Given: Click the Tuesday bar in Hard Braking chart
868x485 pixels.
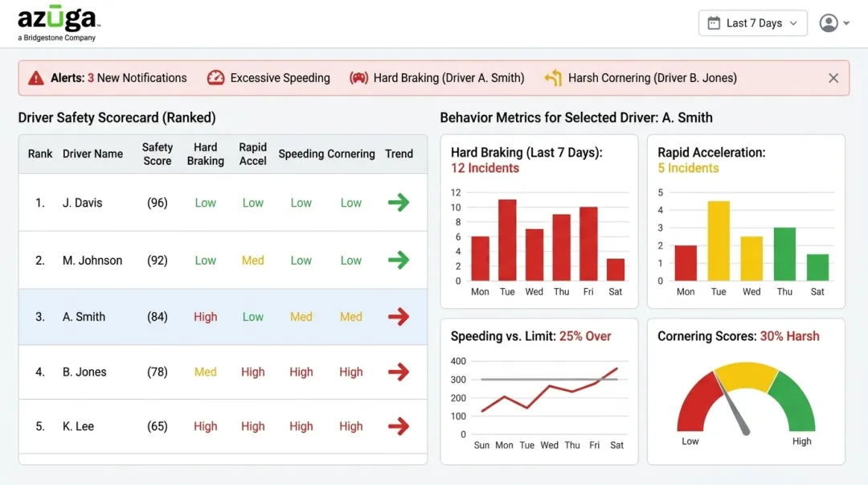Looking at the screenshot, I should pyautogui.click(x=507, y=240).
